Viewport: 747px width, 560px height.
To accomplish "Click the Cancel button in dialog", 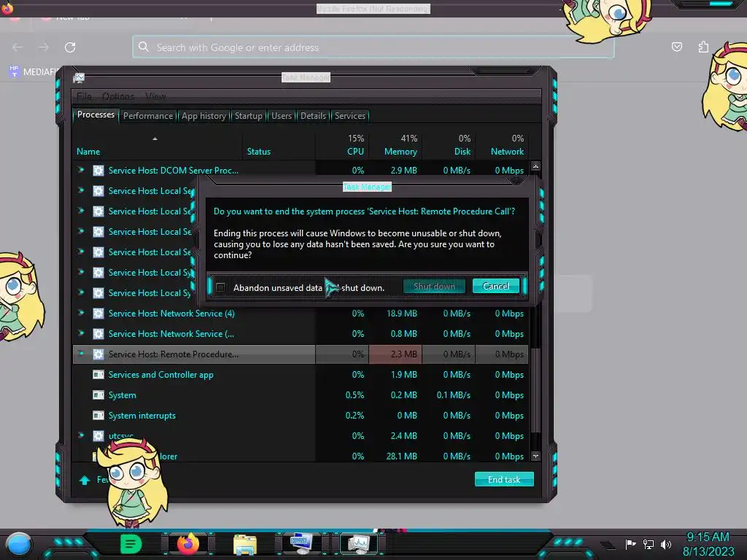I will 495,286.
